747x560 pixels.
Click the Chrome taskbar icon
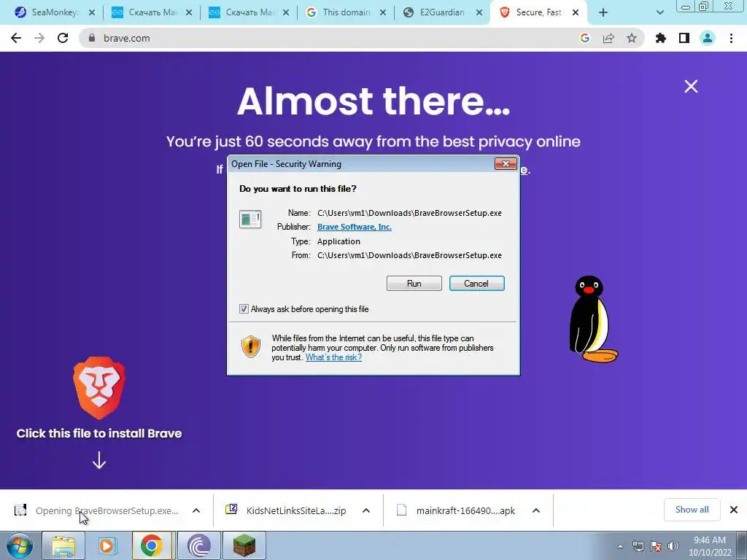pos(152,545)
